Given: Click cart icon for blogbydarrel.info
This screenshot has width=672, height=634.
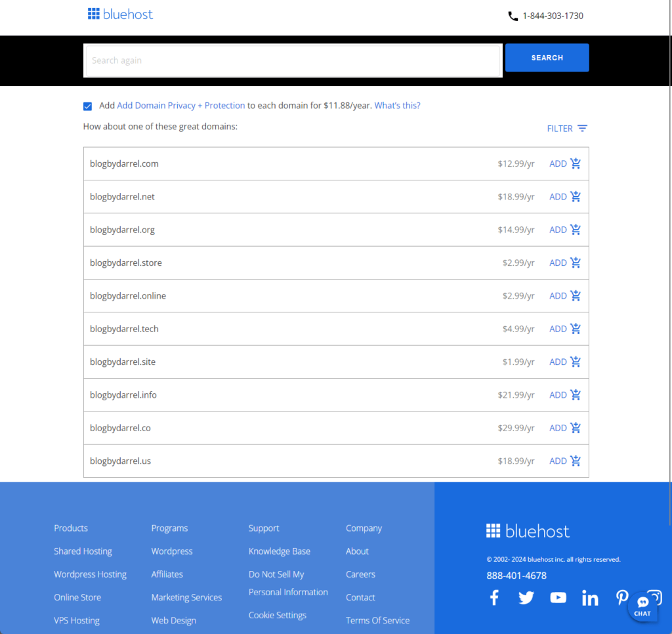Looking at the screenshot, I should (576, 394).
